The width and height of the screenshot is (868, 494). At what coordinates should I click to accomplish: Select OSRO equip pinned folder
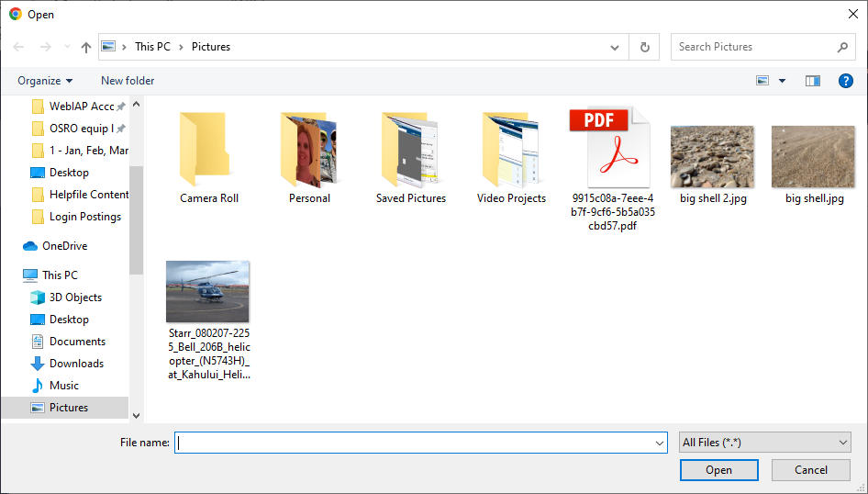coord(79,129)
